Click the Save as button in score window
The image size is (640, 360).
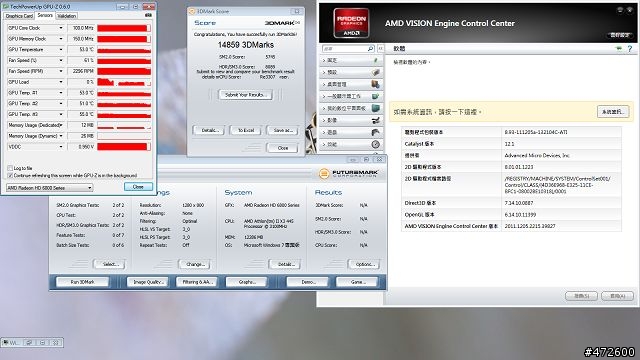point(282,130)
